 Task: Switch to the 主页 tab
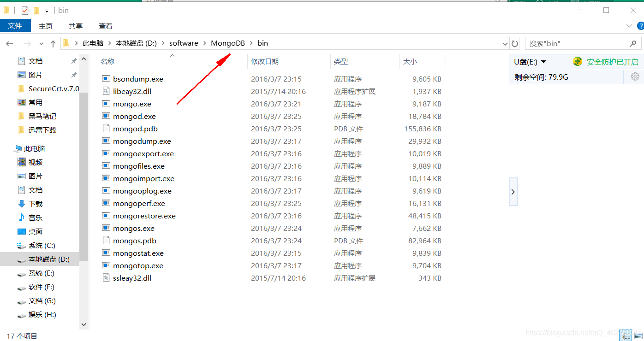[46, 26]
